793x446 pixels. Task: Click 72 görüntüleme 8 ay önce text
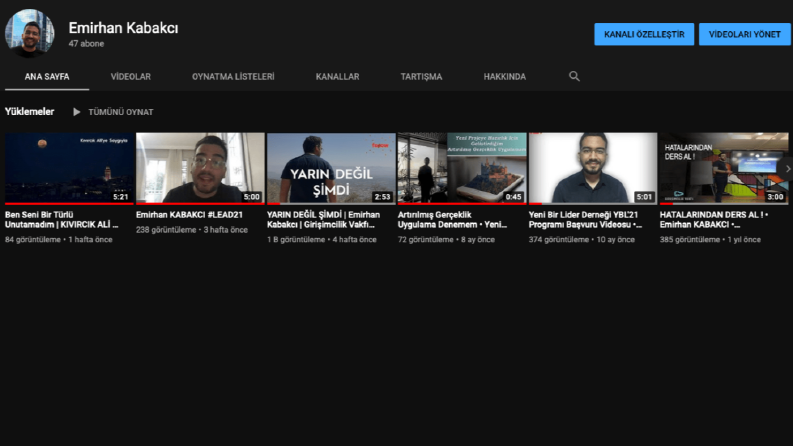click(446, 240)
